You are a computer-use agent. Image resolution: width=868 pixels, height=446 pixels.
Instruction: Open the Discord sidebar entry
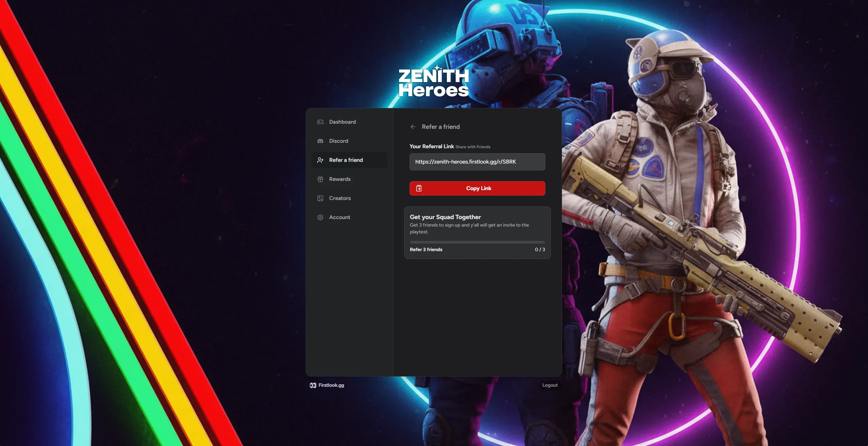point(338,141)
